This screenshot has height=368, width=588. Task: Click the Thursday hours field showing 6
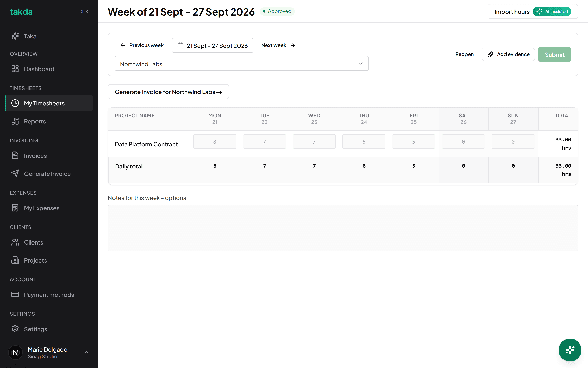tap(364, 141)
